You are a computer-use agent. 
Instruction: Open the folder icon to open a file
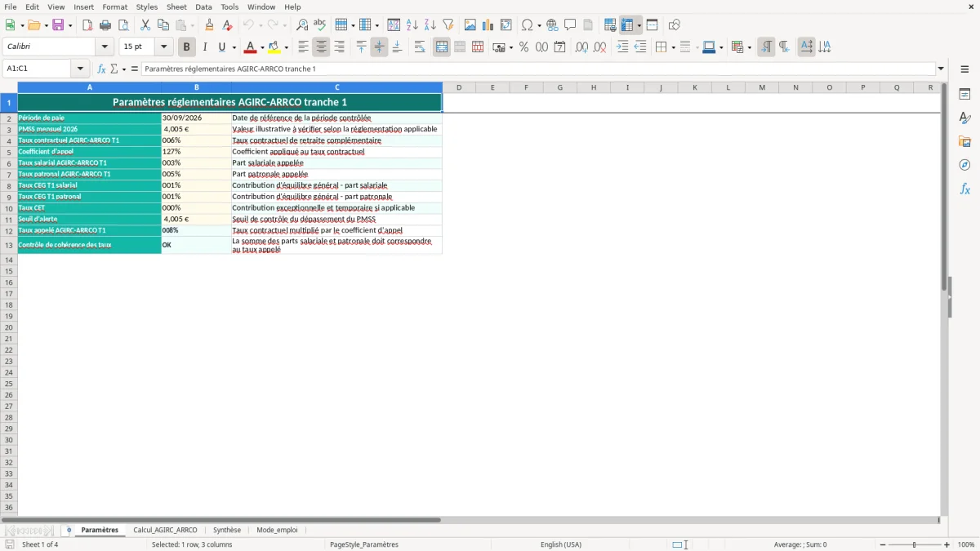(33, 25)
